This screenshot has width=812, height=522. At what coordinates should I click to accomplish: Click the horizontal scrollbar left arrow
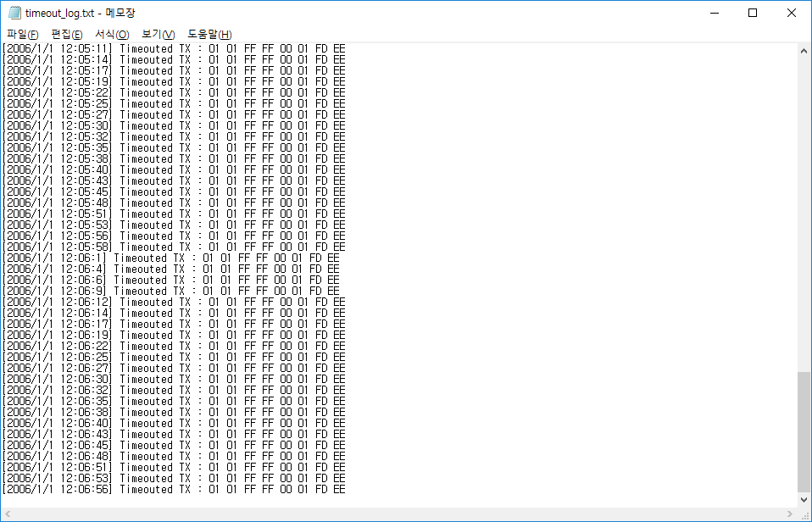pos(8,514)
